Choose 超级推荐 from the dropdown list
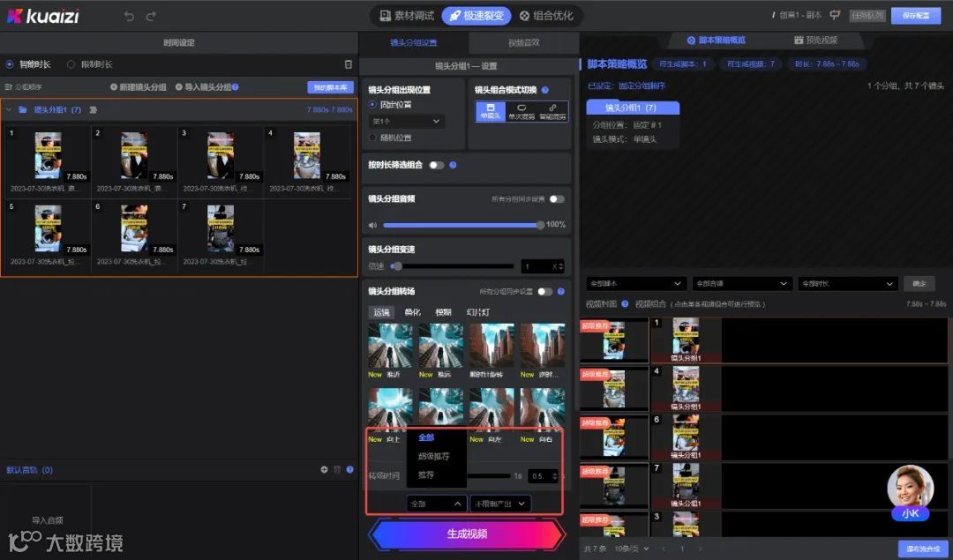 (x=434, y=456)
